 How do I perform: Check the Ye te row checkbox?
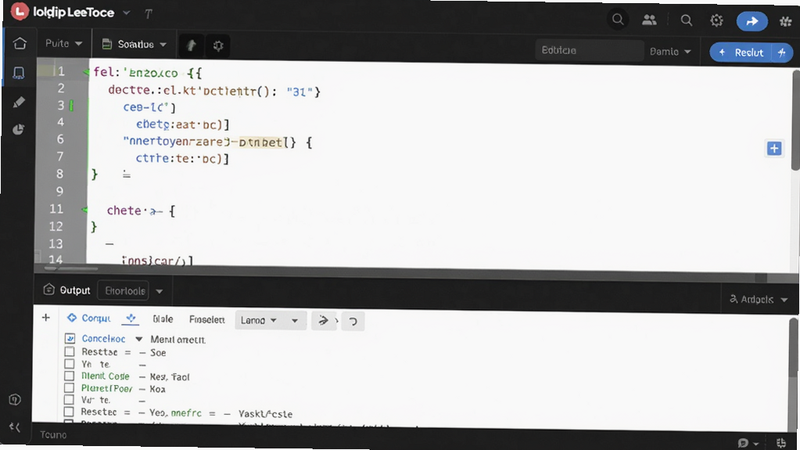click(x=69, y=364)
